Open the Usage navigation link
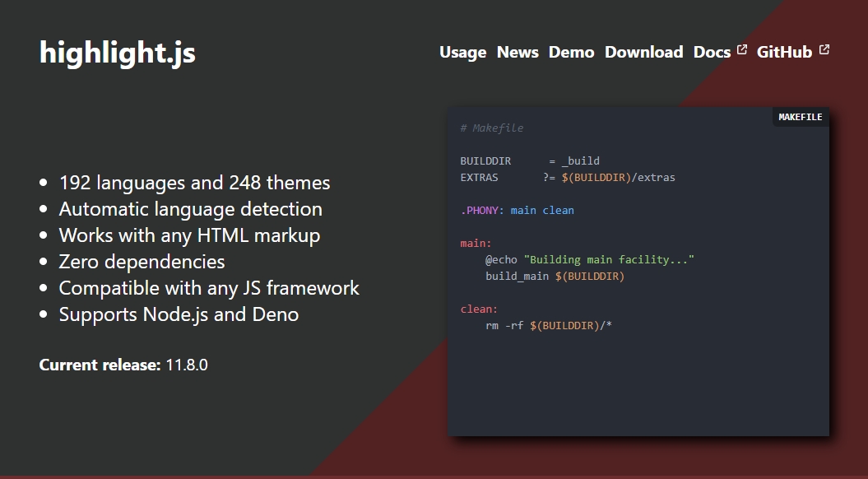 tap(462, 52)
